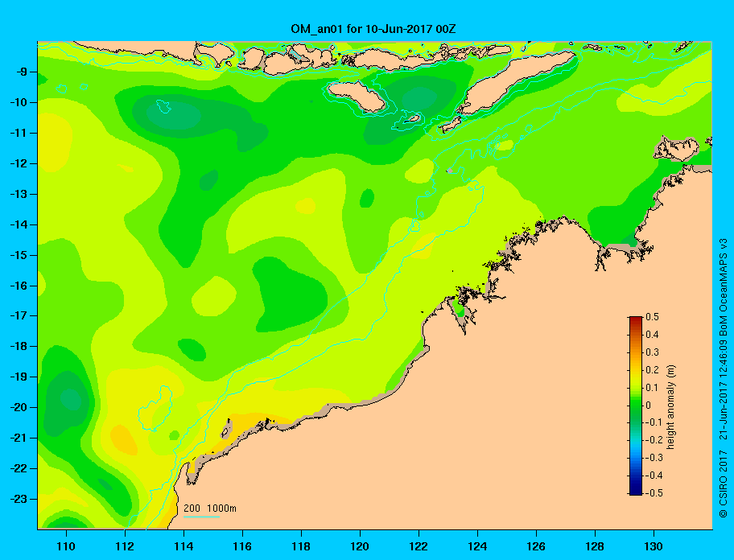Click longitude axis label "126"
The height and width of the screenshot is (560, 734).
tap(536, 546)
